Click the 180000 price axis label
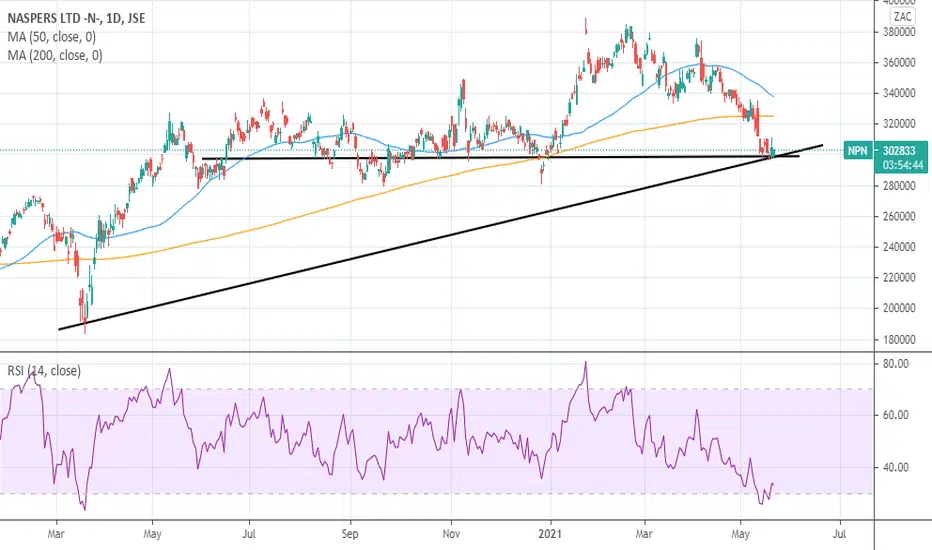This screenshot has height=550, width=932. tap(899, 340)
